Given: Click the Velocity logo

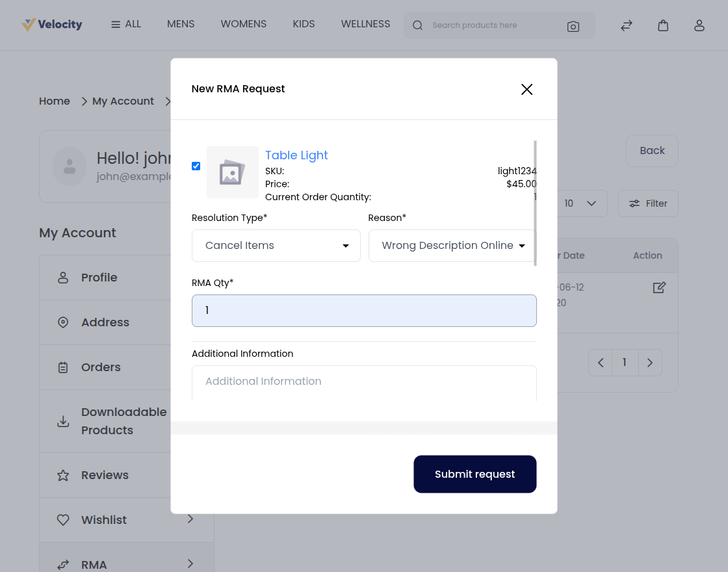Looking at the screenshot, I should pos(52,25).
